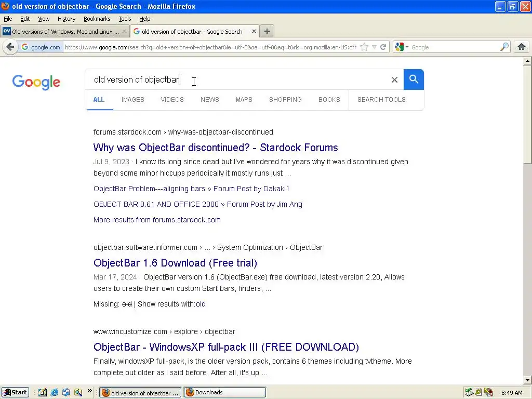The width and height of the screenshot is (532, 399).
Task: Click the scrollbar down arrow
Action: [x=527, y=380]
